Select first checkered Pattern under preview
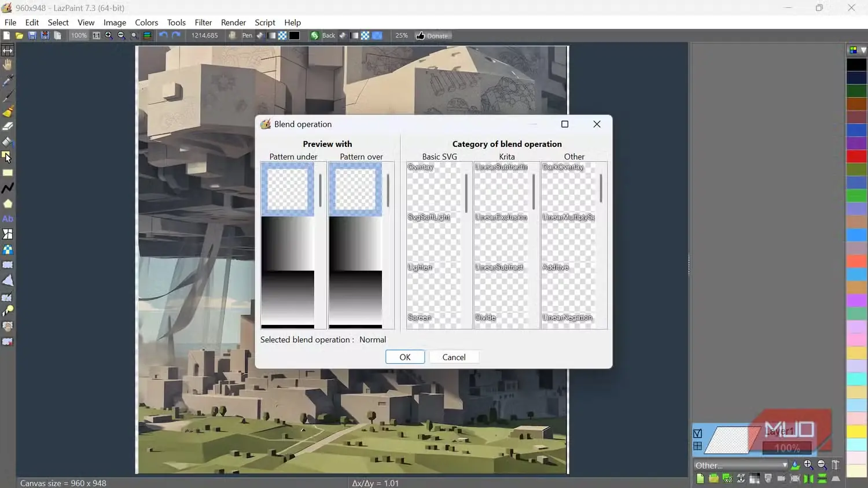 (x=288, y=189)
